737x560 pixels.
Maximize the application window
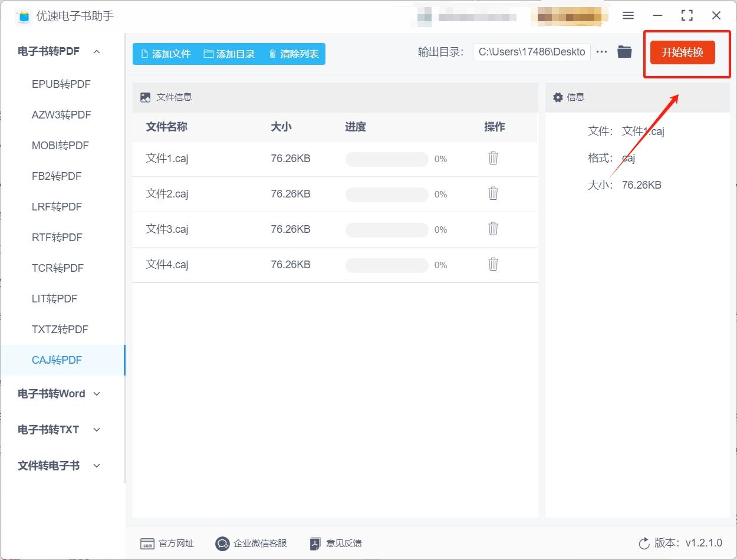(x=687, y=16)
